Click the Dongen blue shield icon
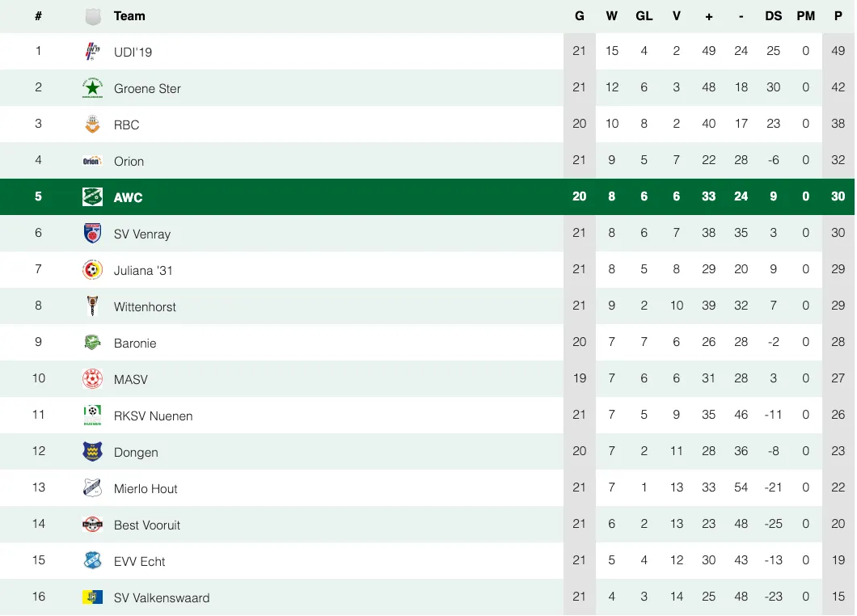The image size is (857, 616). [92, 451]
